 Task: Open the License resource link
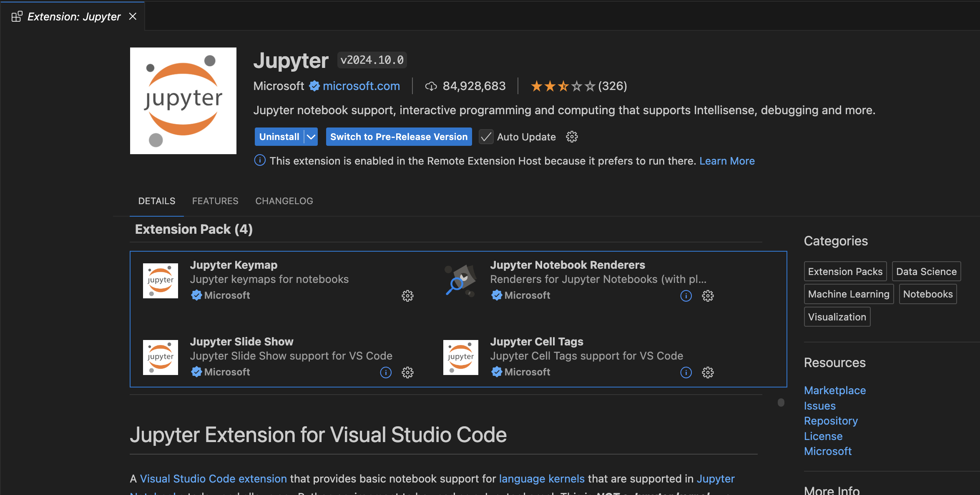[823, 436]
